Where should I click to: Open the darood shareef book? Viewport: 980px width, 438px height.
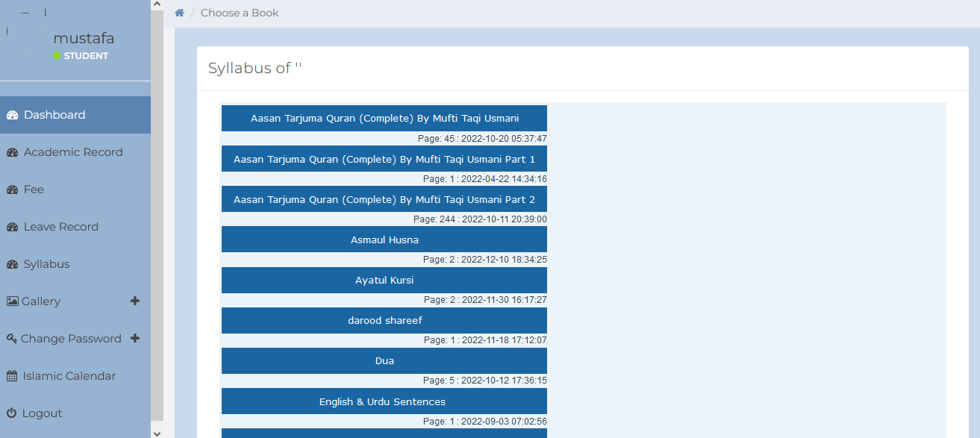coord(384,320)
